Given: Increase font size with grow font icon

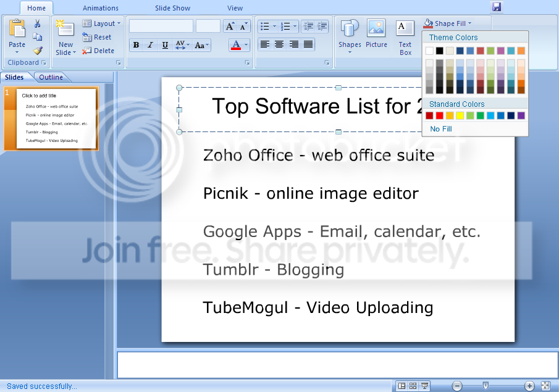Looking at the screenshot, I should coord(229,26).
